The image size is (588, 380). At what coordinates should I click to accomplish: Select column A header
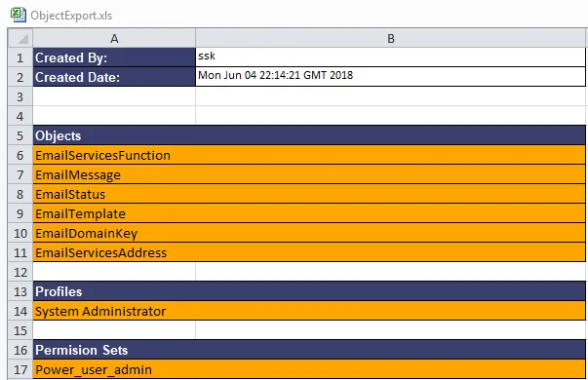pos(114,38)
